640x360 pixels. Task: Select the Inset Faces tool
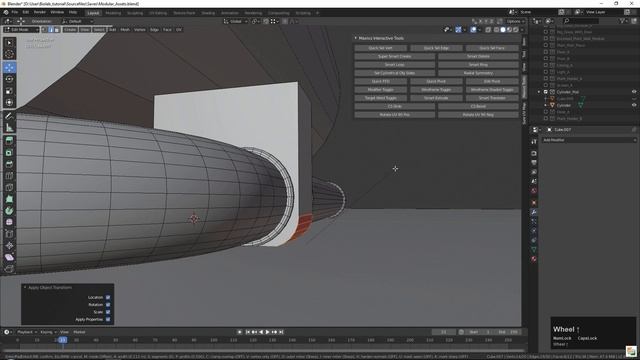[9, 153]
